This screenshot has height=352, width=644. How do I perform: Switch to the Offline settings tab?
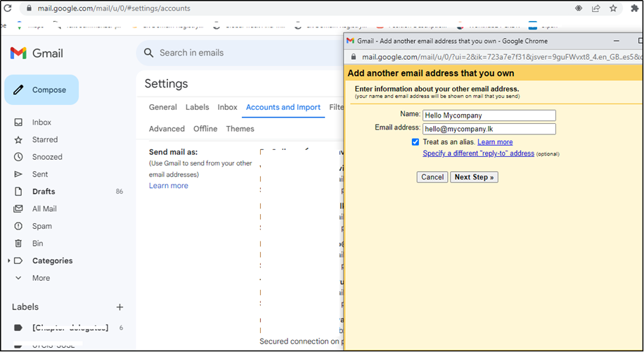[205, 129]
